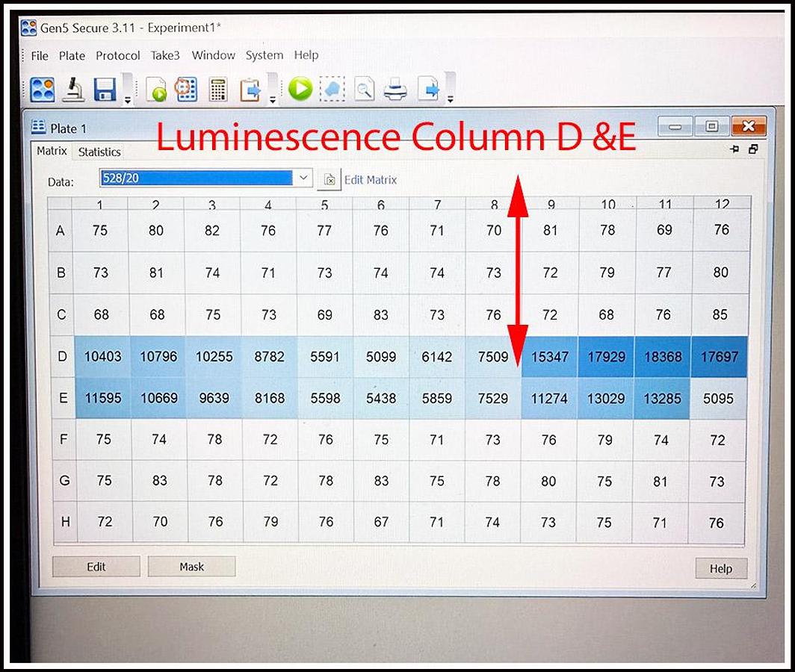Click the Help button in Plate window

tap(720, 569)
